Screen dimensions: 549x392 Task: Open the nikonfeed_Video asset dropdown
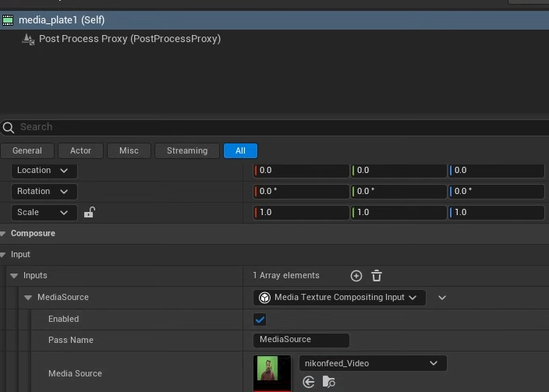[373, 363]
